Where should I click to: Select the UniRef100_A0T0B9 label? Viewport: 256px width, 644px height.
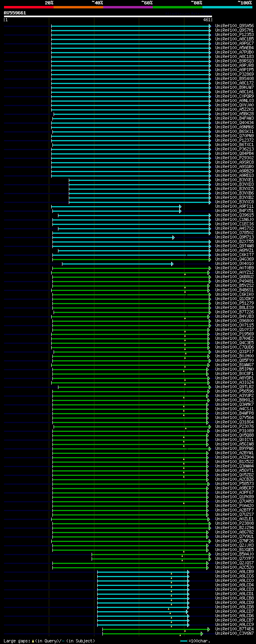coord(234,268)
